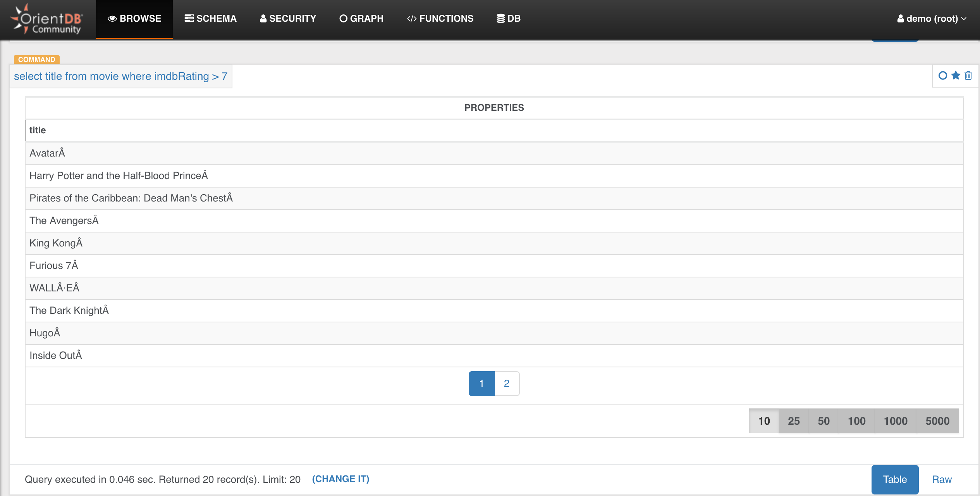Delete query using the trash icon
This screenshot has height=496, width=980.
[x=968, y=76]
